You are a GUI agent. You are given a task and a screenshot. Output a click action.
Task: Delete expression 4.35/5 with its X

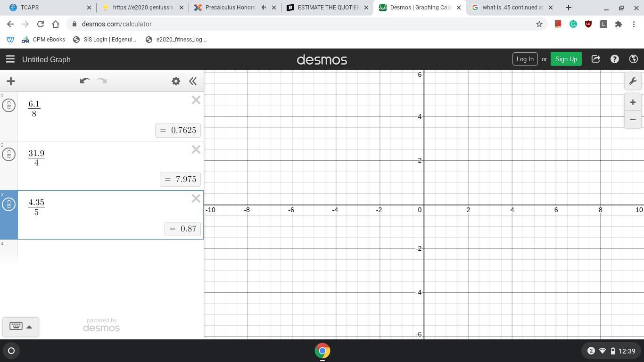coord(196,198)
